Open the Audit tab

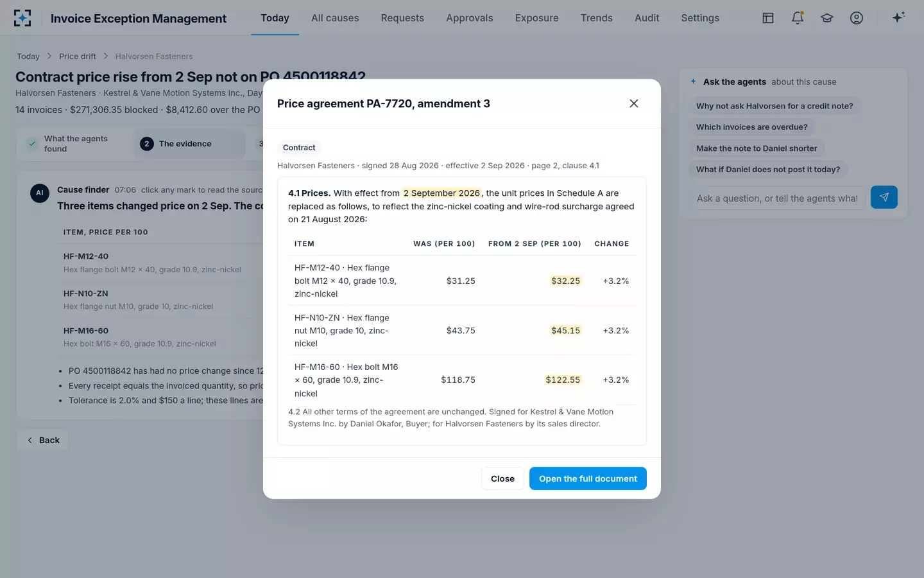647,18
